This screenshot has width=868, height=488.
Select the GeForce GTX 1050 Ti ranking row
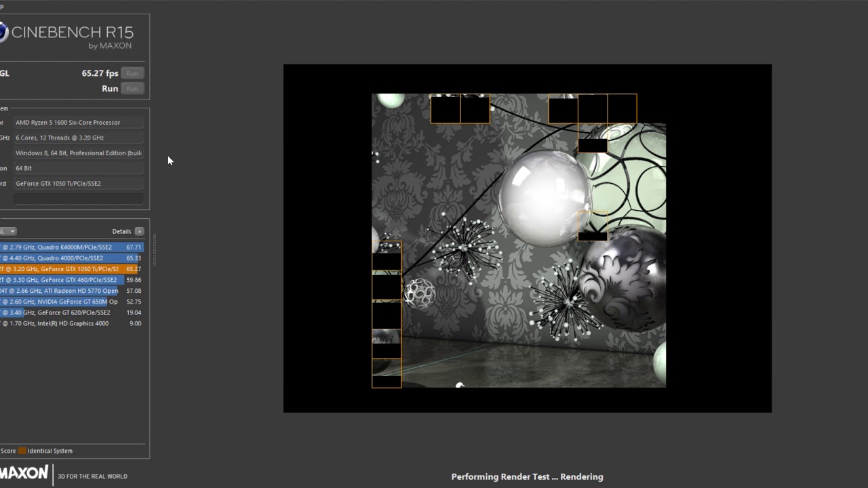coord(72,269)
